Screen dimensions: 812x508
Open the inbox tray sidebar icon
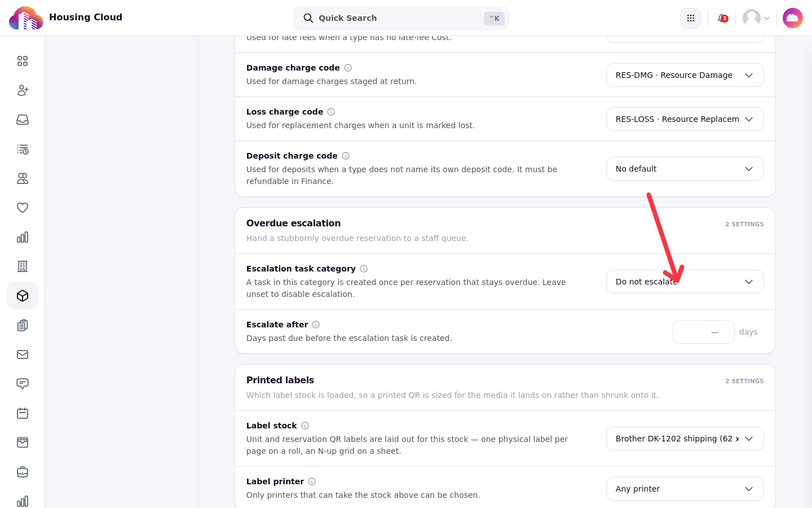(23, 120)
